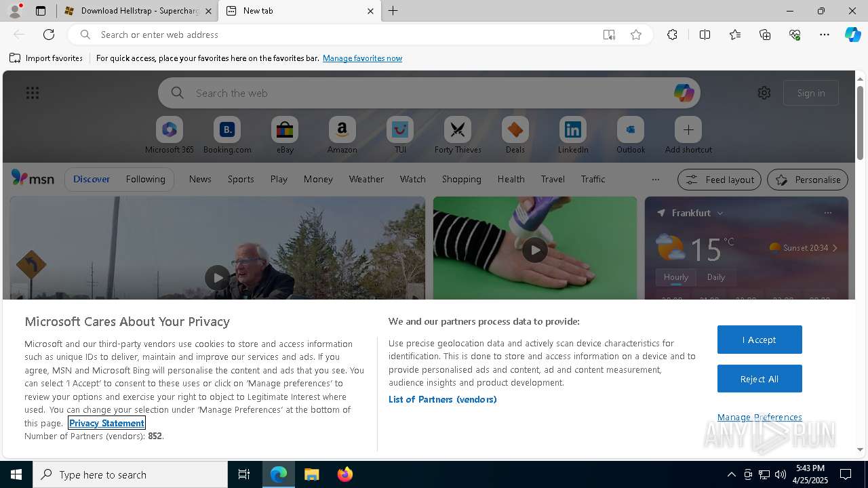Switch to the Download Hellstrap tab
This screenshot has width=868, height=488.
(x=138, y=11)
